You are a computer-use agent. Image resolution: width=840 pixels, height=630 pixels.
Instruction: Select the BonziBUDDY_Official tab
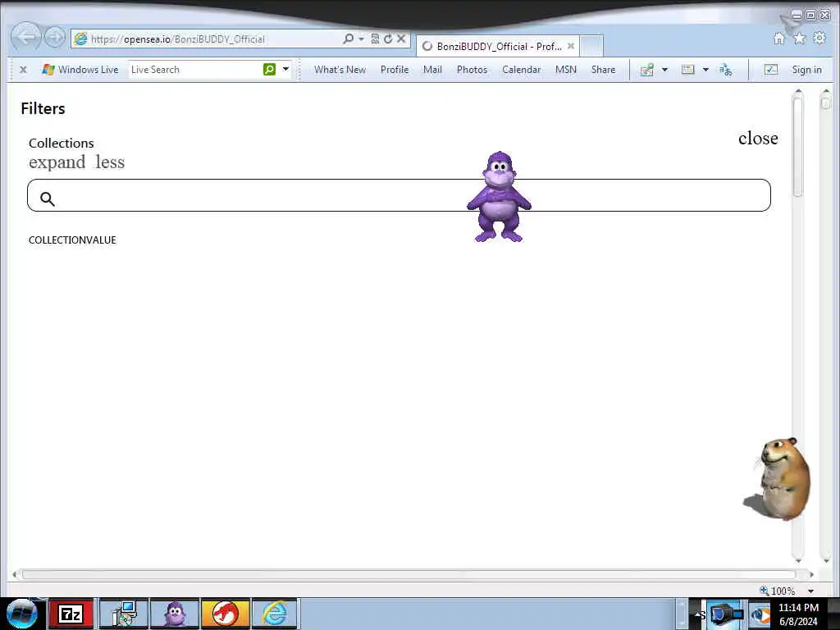pos(498,46)
